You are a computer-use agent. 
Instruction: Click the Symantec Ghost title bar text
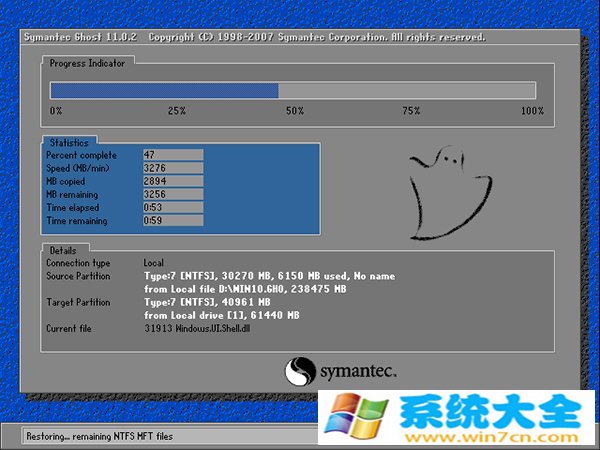tap(254, 37)
